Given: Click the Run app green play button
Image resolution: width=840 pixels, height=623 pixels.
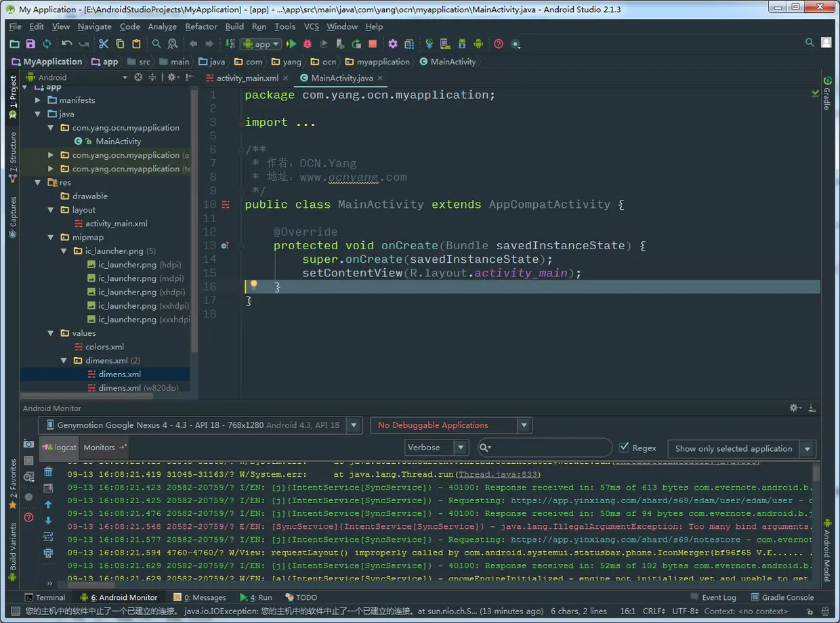Looking at the screenshot, I should tap(291, 44).
